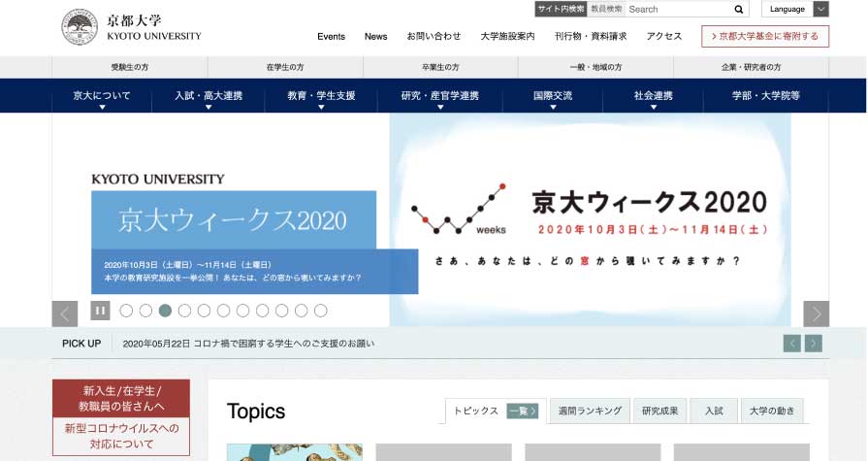
Task: Click the 京大ウィークス2020 slide image
Action: point(590,220)
